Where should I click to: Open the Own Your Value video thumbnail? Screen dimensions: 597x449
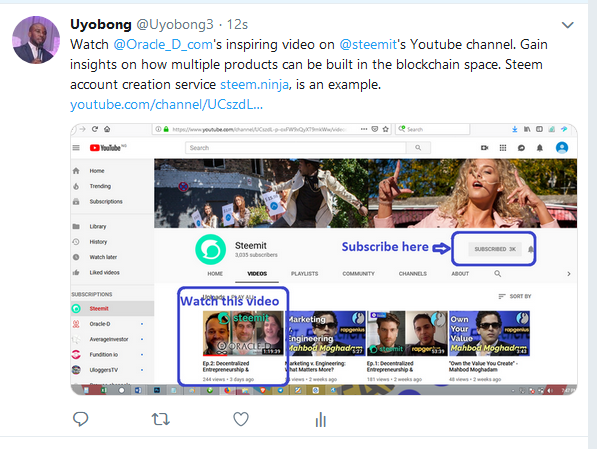coord(489,333)
